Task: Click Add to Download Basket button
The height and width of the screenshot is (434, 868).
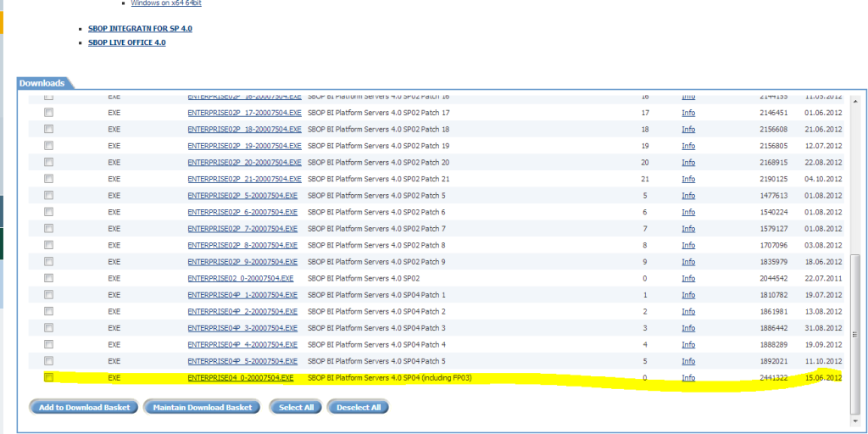Action: [x=84, y=408]
